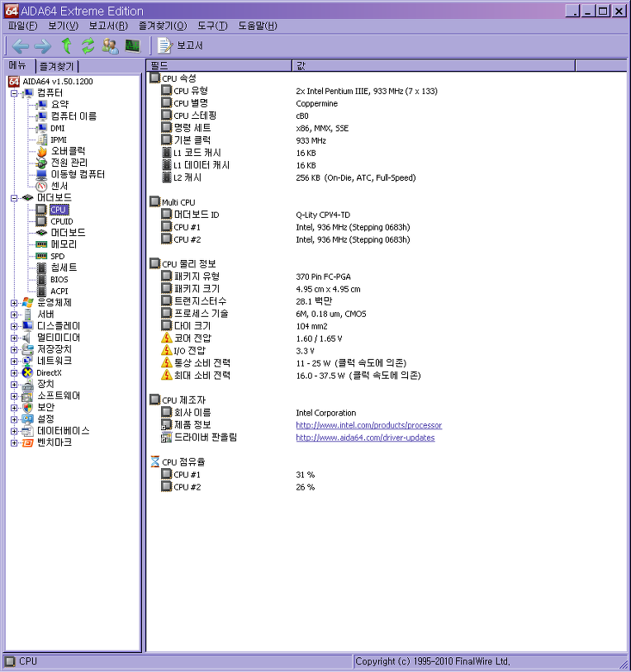Select the 설정 tree item
Viewport: 631px width, 672px height.
tap(46, 419)
